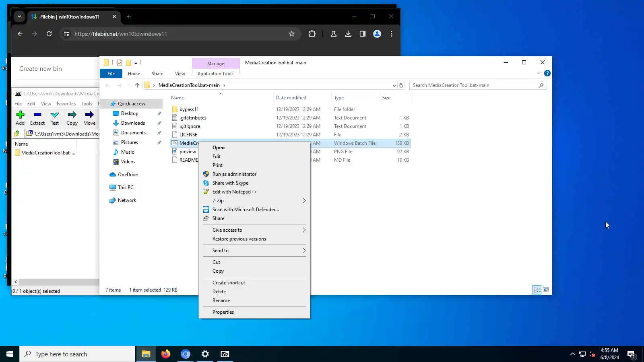Click the Add button in 7-Zip toolbar
This screenshot has width=644, height=362.
[x=20, y=118]
